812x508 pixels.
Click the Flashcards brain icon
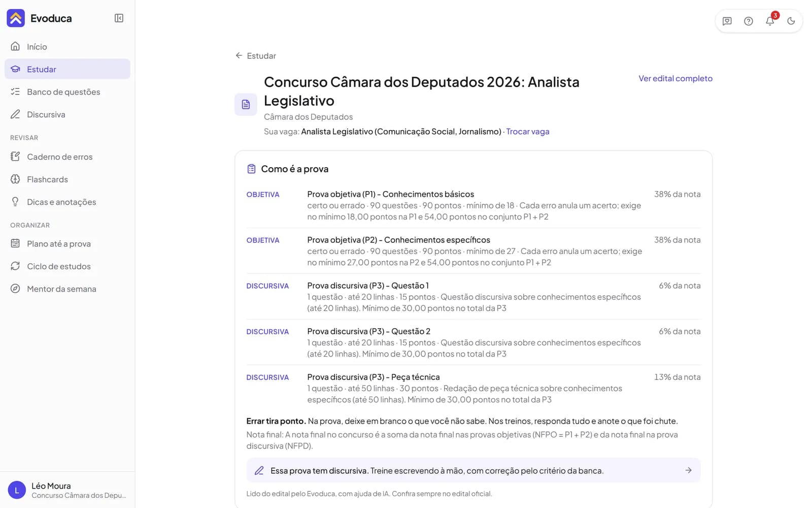tap(16, 179)
